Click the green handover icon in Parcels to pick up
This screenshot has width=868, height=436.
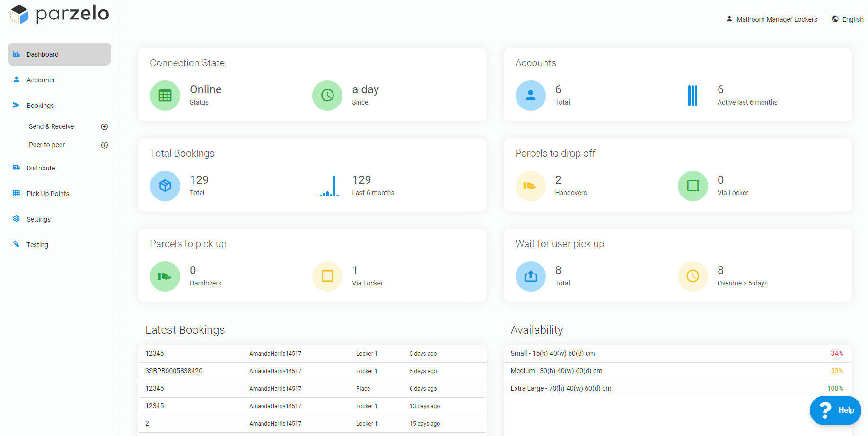click(x=165, y=276)
